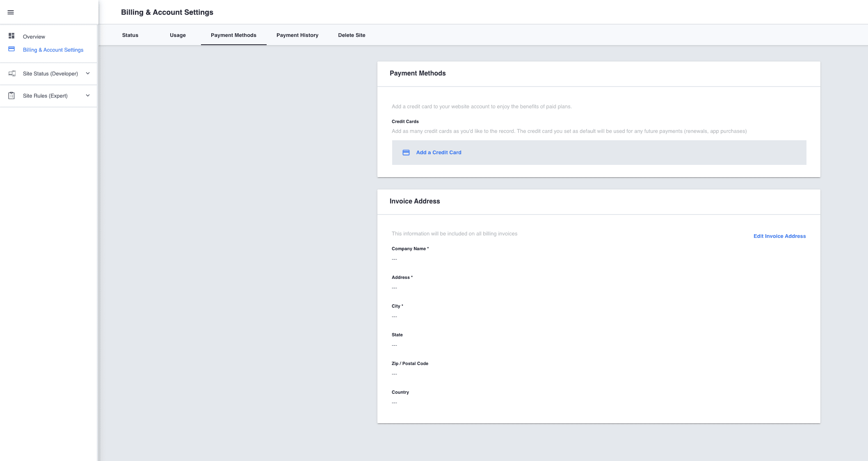Click the credit card icon beside Add a Credit Card
Image resolution: width=868 pixels, height=461 pixels.
406,153
